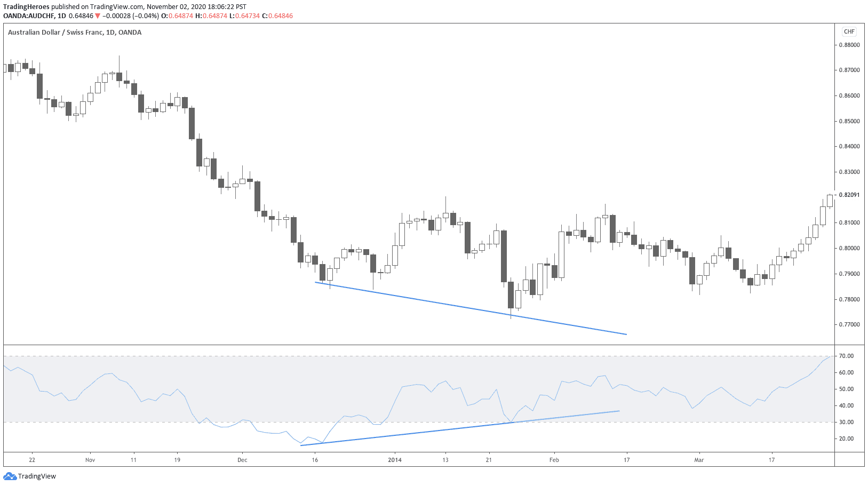The height and width of the screenshot is (486, 868).
Task: Click the 0.80000 price axis label
Action: pos(849,248)
